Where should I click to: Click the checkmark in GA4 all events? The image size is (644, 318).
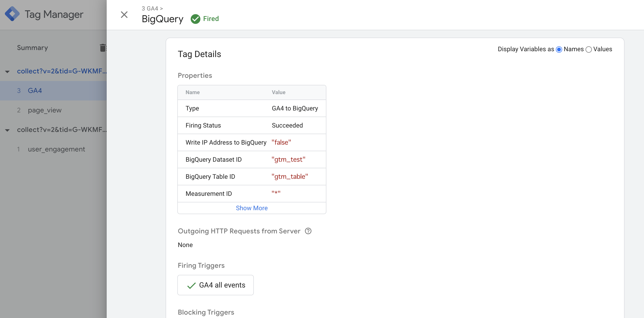tap(191, 286)
